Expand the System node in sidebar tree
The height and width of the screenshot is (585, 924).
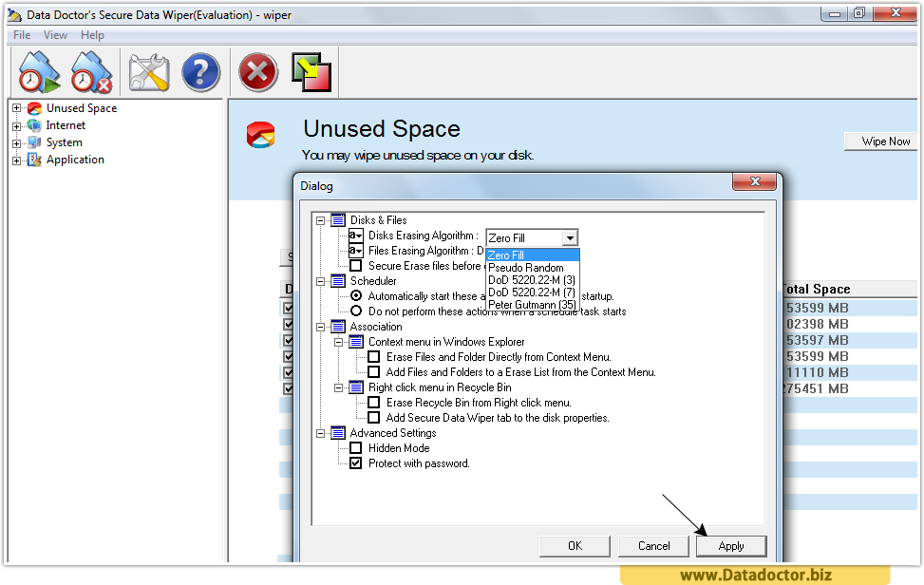[x=16, y=143]
